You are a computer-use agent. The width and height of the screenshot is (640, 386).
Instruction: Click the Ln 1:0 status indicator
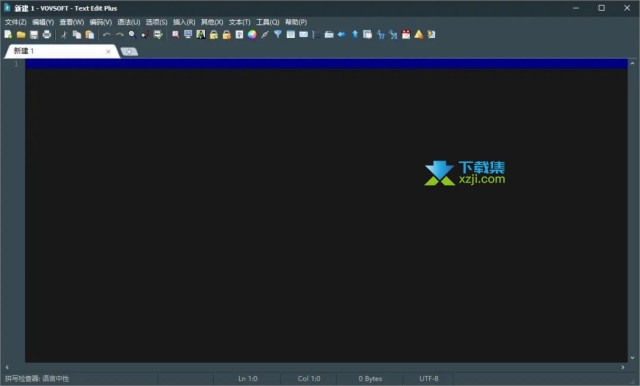248,379
